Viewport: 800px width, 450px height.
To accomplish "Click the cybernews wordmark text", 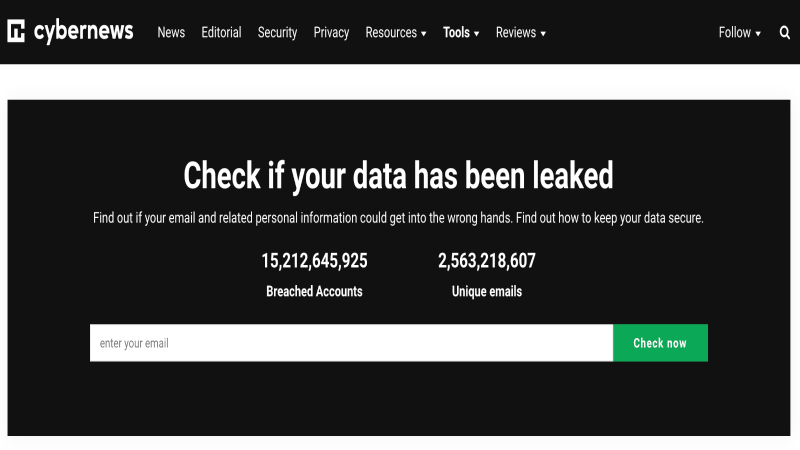I will [83, 32].
